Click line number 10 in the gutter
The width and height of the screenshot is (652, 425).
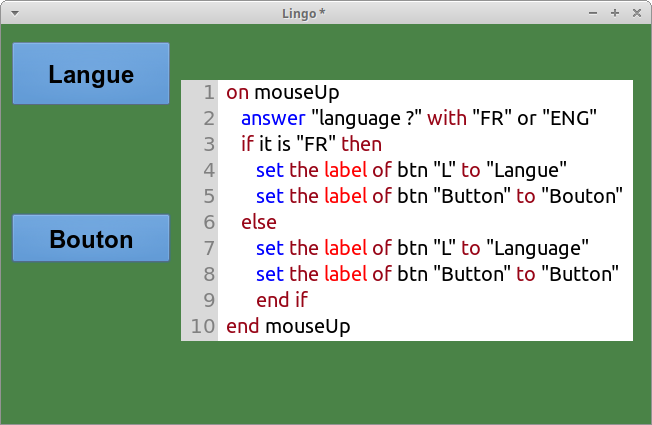point(202,326)
